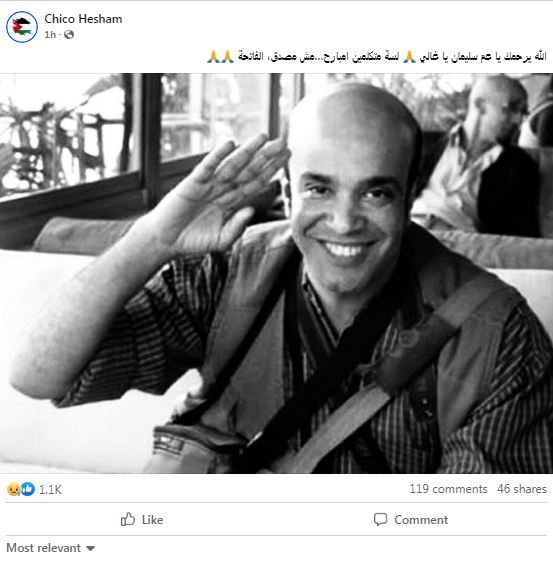Select the Comment button label
Screen dimensions: 553x564
[x=421, y=520]
